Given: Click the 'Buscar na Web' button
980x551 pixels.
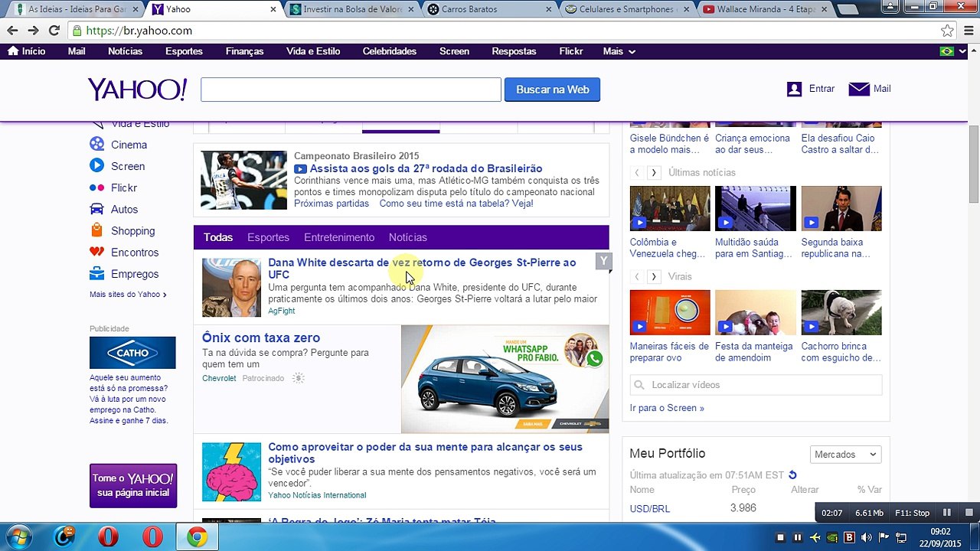Looking at the screenshot, I should click(x=552, y=90).
